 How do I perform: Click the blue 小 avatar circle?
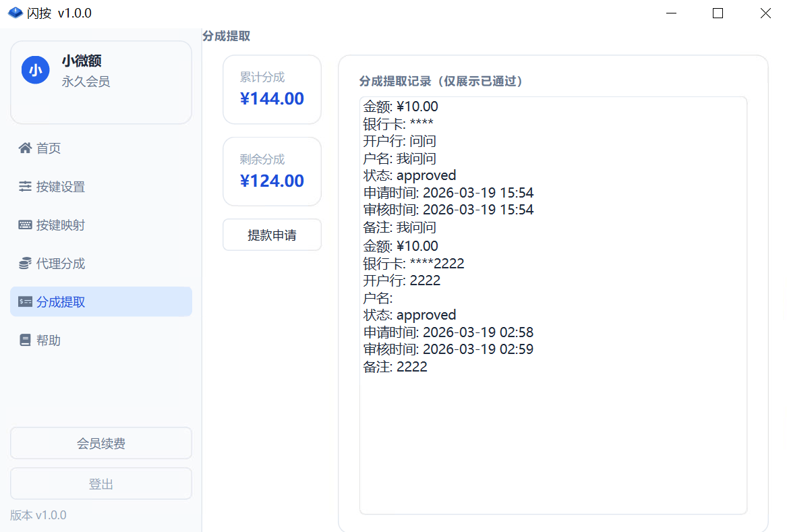point(36,69)
